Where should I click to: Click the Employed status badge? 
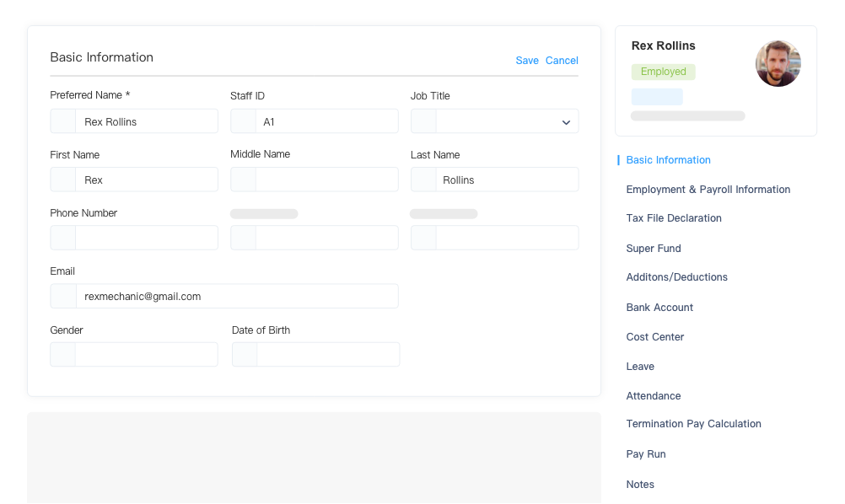click(x=664, y=72)
